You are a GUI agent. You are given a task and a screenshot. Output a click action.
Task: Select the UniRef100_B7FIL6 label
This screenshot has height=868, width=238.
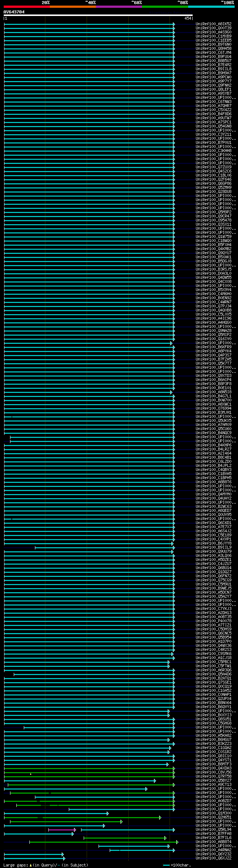pos(213,838)
